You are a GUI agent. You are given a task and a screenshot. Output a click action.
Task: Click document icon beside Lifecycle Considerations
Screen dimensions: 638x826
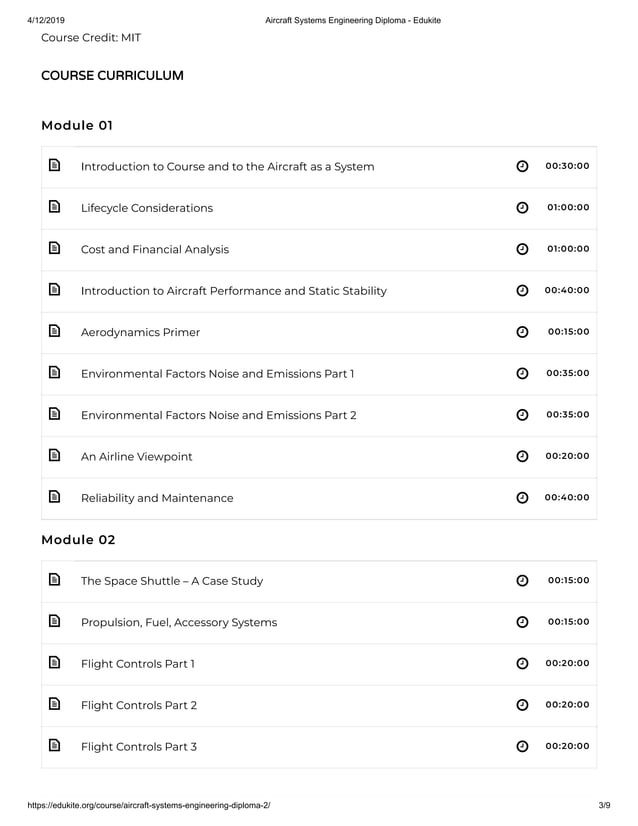point(54,207)
